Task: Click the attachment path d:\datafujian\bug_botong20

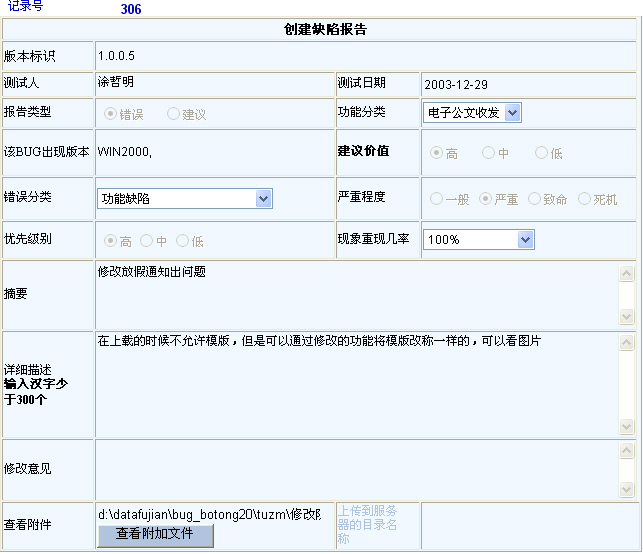Action: click(x=209, y=514)
